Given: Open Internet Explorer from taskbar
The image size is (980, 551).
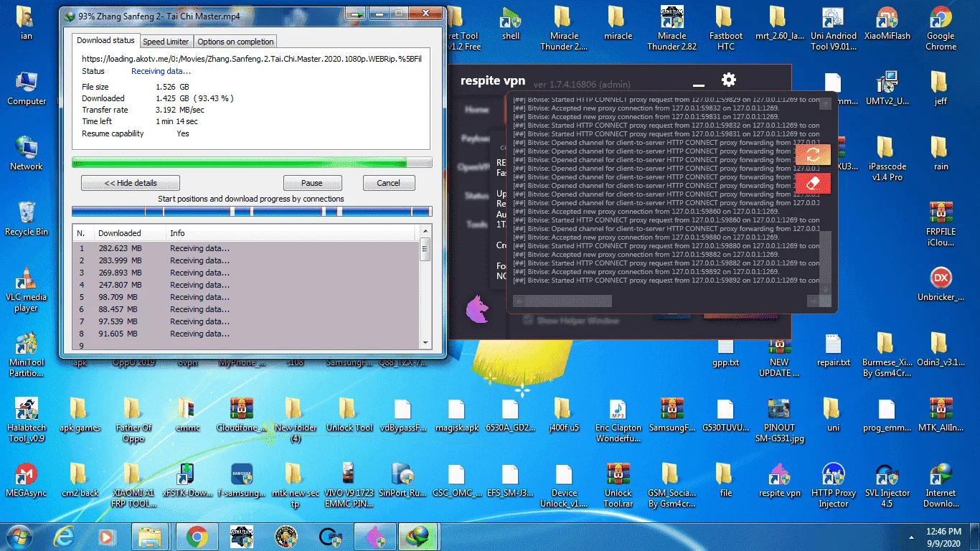Looking at the screenshot, I should [65, 536].
